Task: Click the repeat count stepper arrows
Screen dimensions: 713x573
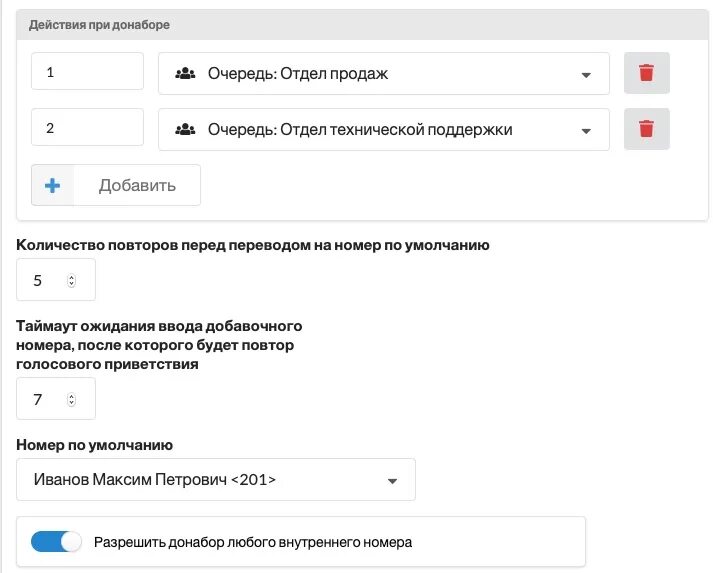Action: tap(71, 280)
